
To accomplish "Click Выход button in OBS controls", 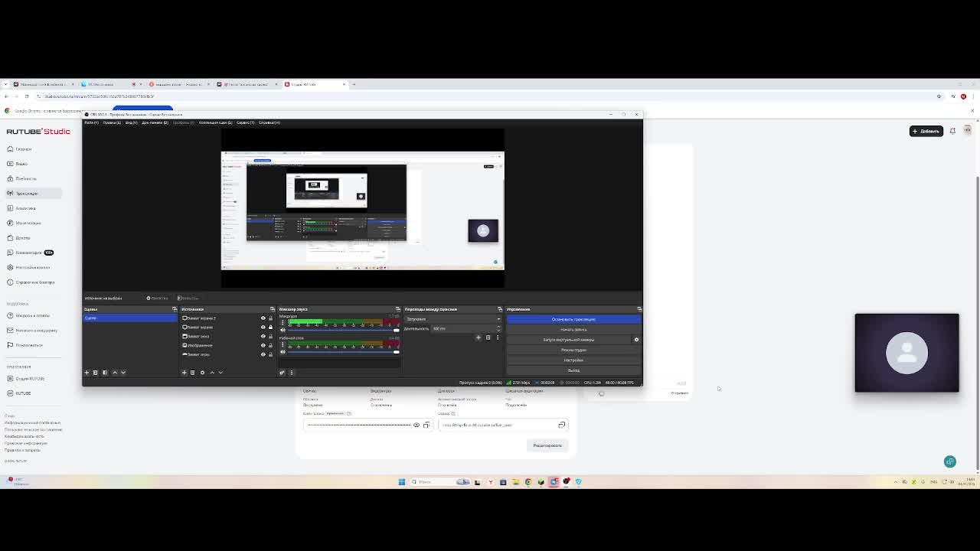I will [x=574, y=370].
